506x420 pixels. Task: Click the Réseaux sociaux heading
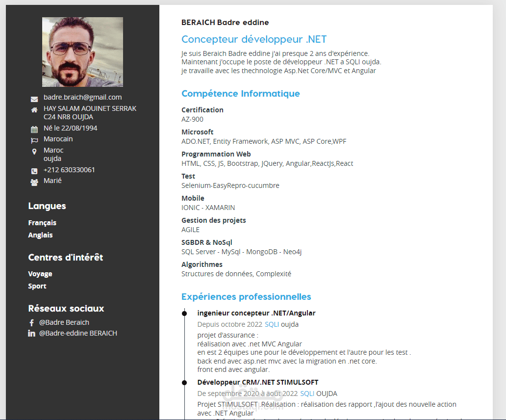pyautogui.click(x=66, y=308)
